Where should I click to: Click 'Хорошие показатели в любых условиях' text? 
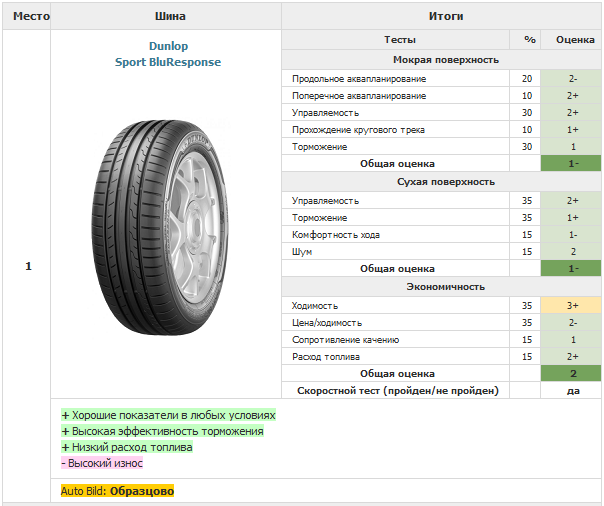tap(169, 415)
